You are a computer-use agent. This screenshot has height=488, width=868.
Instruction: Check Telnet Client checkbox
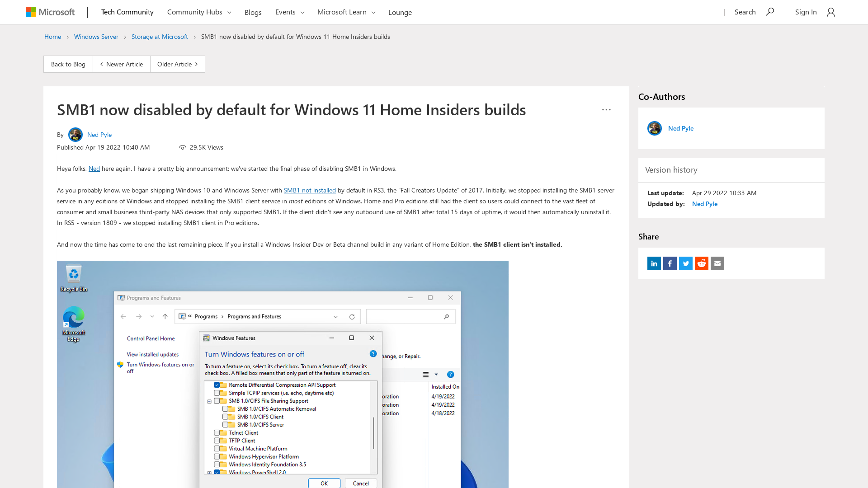pos(217,433)
